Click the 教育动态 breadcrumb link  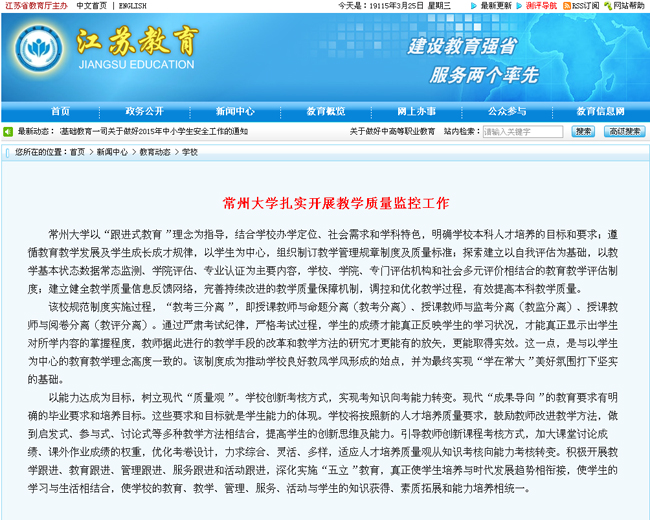click(x=153, y=152)
